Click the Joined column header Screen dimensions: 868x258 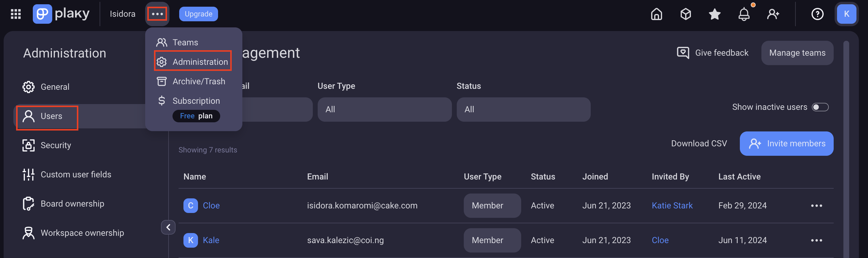click(x=595, y=177)
